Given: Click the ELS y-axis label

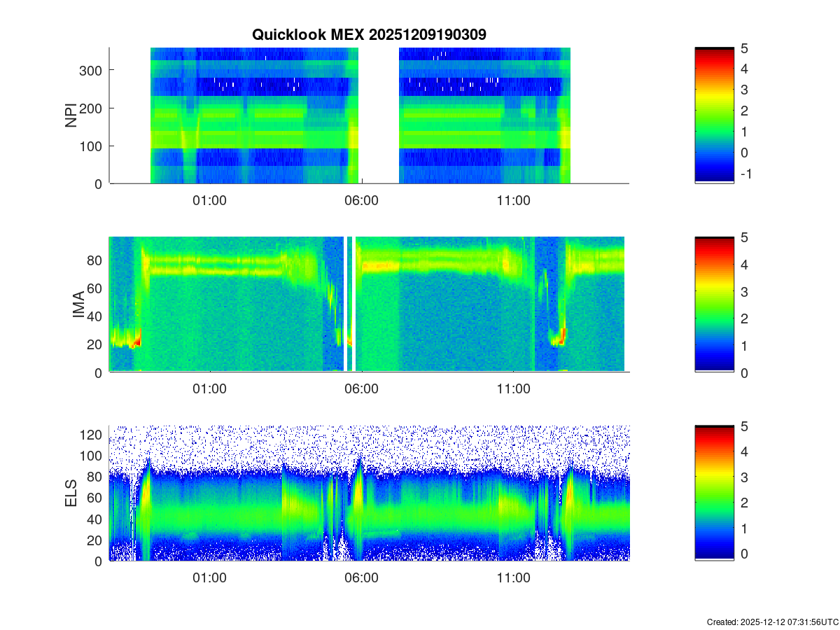Looking at the screenshot, I should click(x=71, y=493).
